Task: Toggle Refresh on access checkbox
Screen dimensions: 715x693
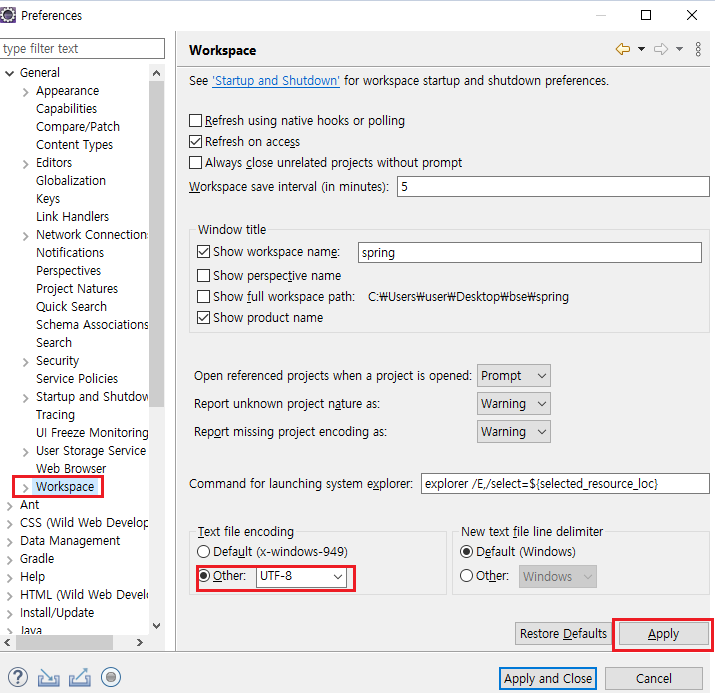Action: tap(196, 141)
